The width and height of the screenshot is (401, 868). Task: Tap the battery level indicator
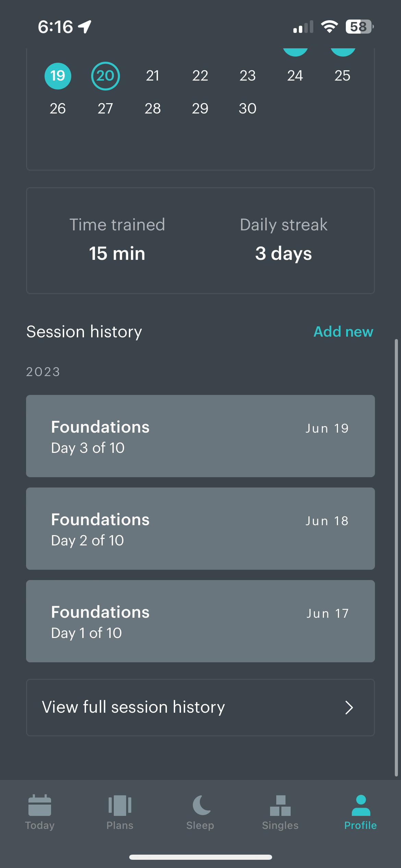(x=359, y=26)
